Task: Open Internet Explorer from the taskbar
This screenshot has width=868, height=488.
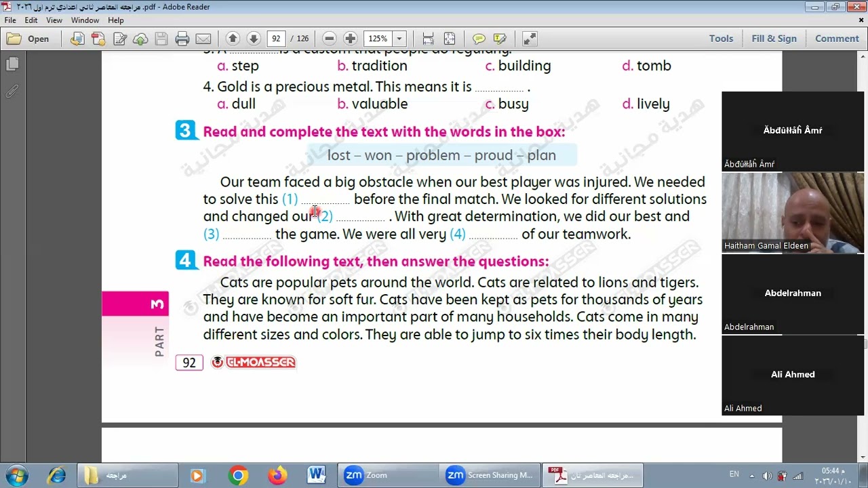Action: pyautogui.click(x=56, y=476)
